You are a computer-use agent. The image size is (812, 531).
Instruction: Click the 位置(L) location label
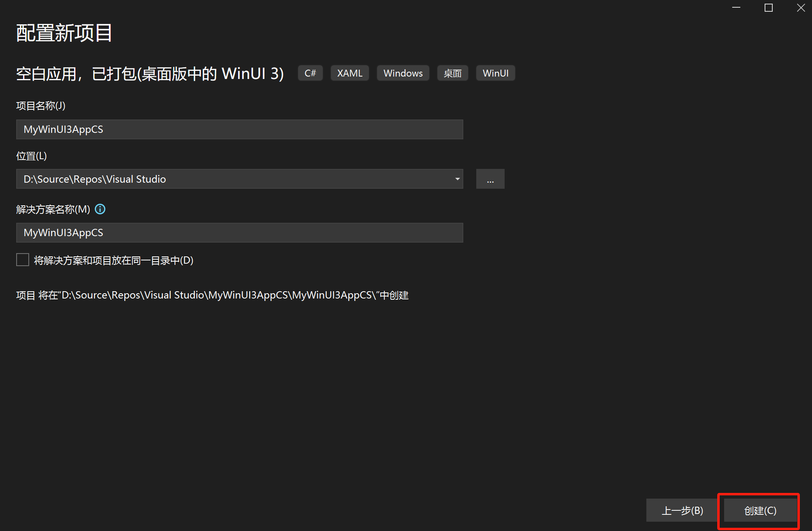(x=32, y=156)
